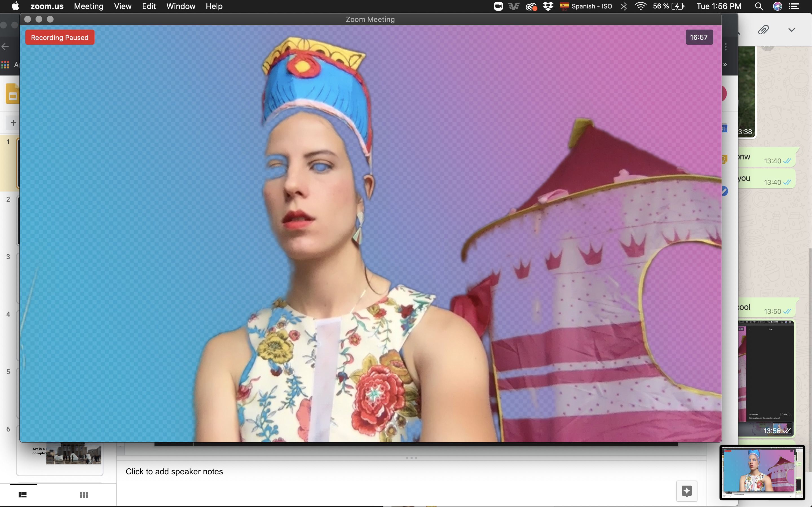Expand hidden bookmarks double-chevron

[725, 65]
